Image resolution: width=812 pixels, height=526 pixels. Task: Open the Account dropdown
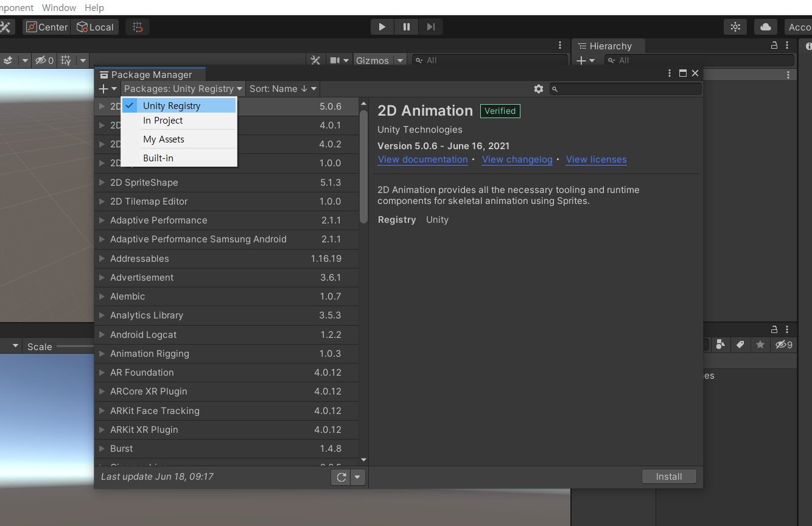point(798,27)
